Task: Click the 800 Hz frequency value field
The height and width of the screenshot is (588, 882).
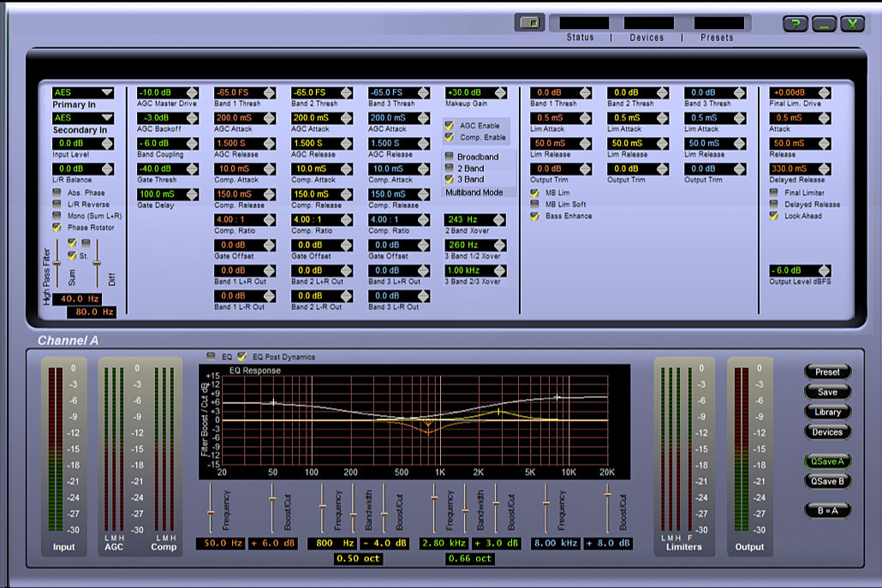Action: tap(332, 543)
